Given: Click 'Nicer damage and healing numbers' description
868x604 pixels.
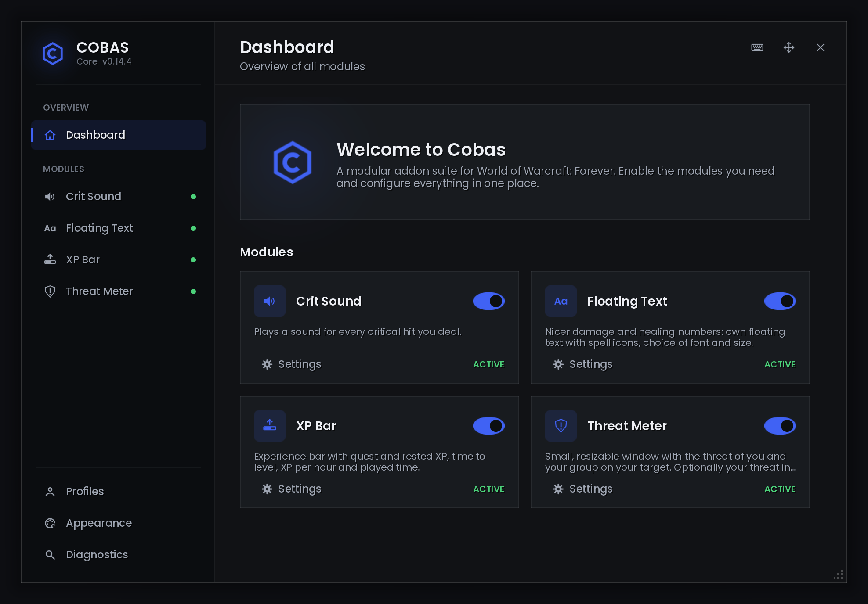Looking at the screenshot, I should pos(665,337).
